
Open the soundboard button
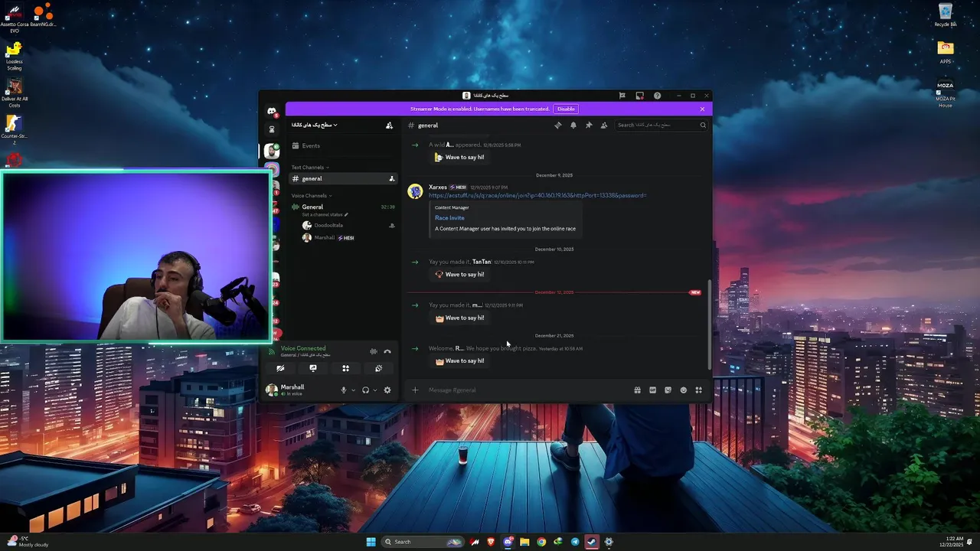[x=378, y=368]
